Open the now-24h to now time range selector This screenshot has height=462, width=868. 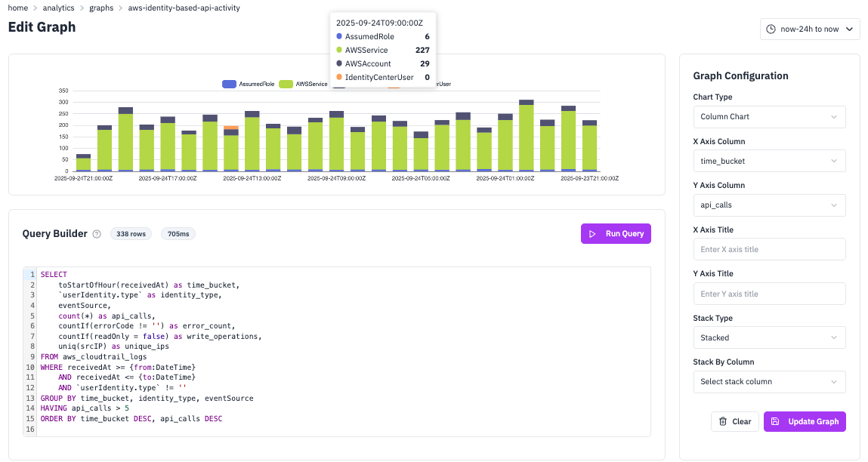click(809, 28)
